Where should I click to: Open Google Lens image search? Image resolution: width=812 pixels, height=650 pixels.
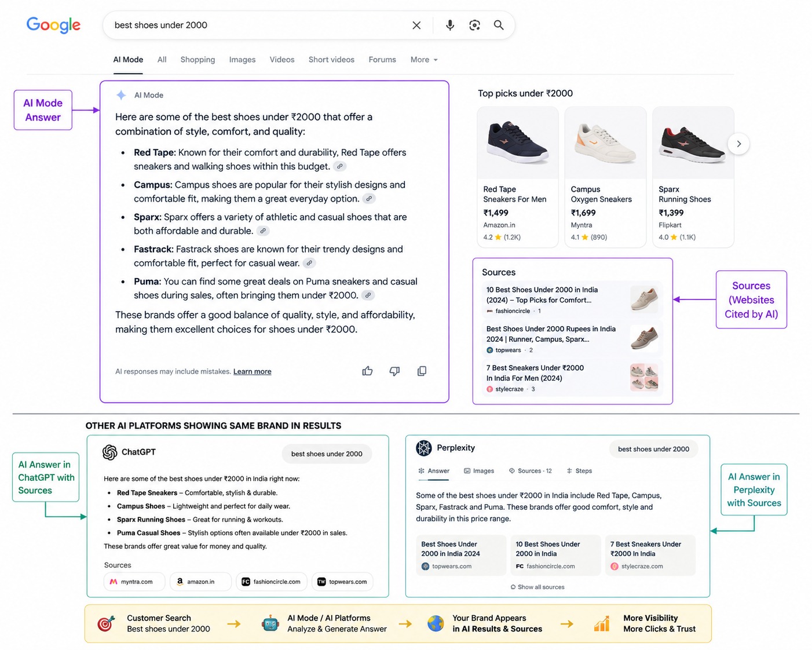[x=475, y=25]
